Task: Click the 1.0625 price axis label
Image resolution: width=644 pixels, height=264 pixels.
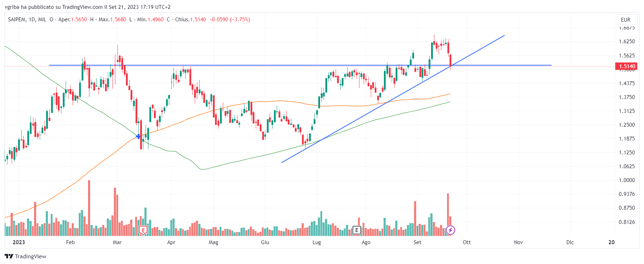Action: (x=627, y=166)
